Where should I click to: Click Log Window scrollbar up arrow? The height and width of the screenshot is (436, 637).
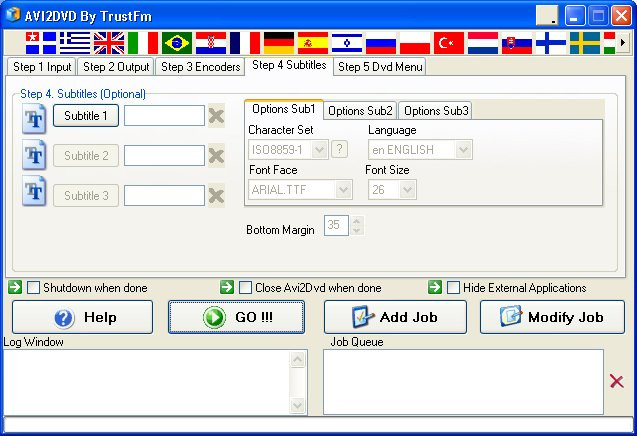pos(297,360)
